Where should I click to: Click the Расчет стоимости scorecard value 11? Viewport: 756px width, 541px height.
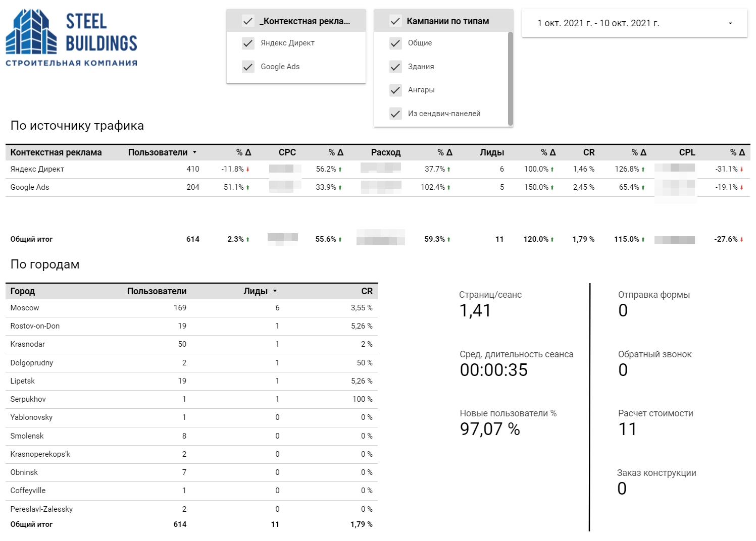point(628,429)
